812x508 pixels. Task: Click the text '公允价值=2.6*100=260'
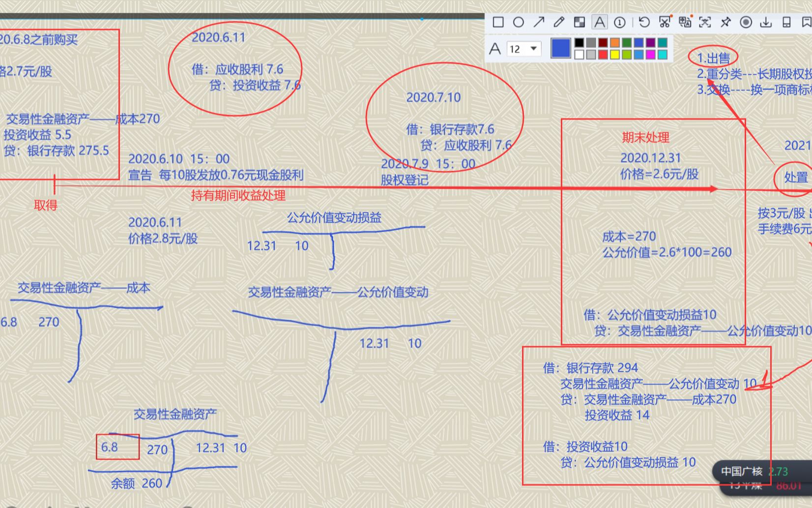pos(667,252)
